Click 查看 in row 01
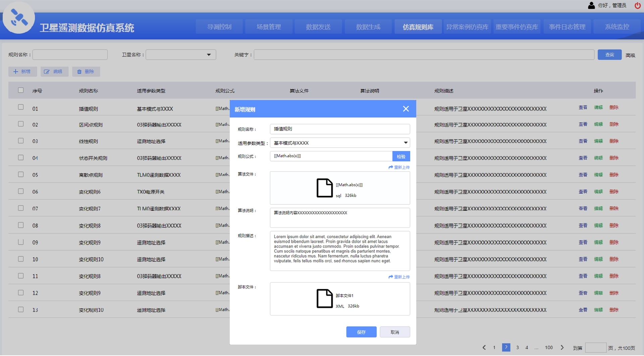Screen dimensions: 644x356 (583, 107)
